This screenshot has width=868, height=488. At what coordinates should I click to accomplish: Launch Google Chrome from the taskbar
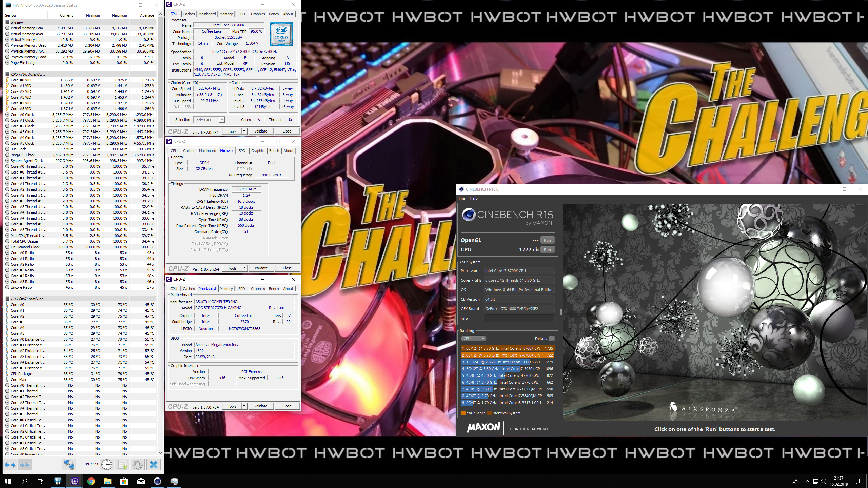pos(91,481)
